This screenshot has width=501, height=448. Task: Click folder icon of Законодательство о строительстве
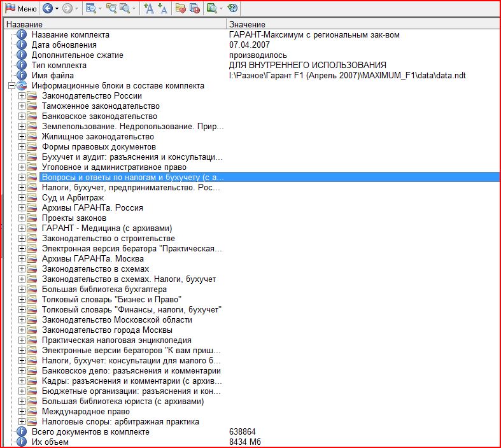[32, 239]
